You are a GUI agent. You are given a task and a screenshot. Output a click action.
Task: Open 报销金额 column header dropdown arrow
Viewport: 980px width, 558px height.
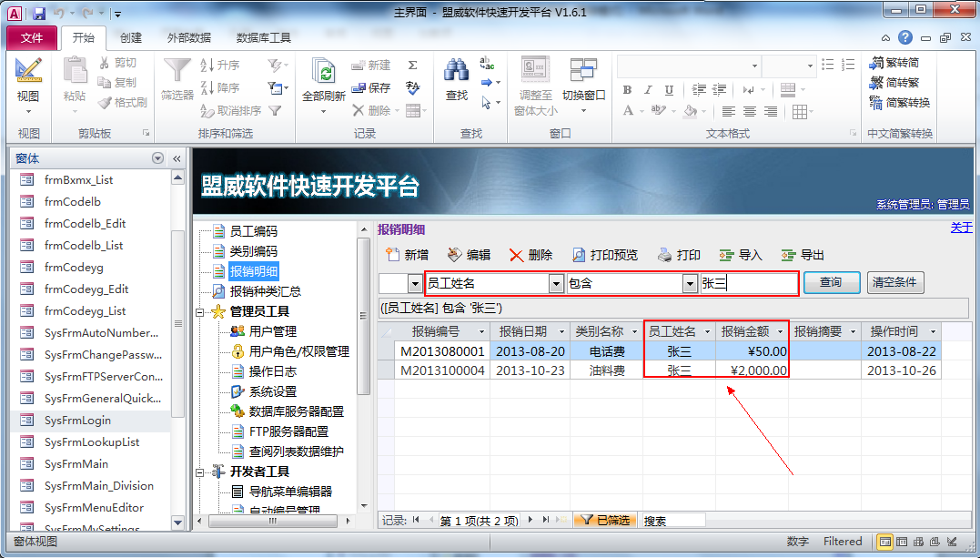coord(780,331)
